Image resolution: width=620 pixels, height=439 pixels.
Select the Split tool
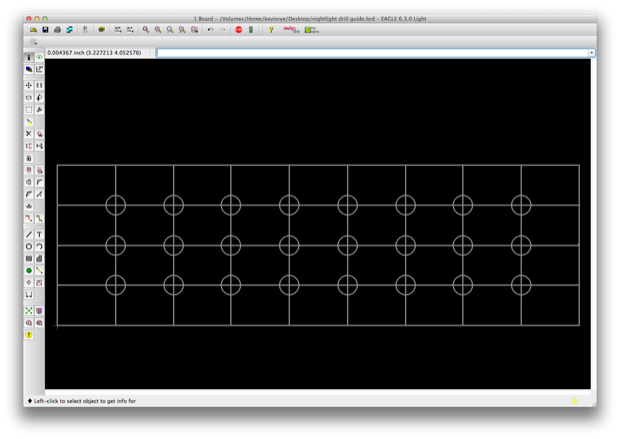point(29,194)
